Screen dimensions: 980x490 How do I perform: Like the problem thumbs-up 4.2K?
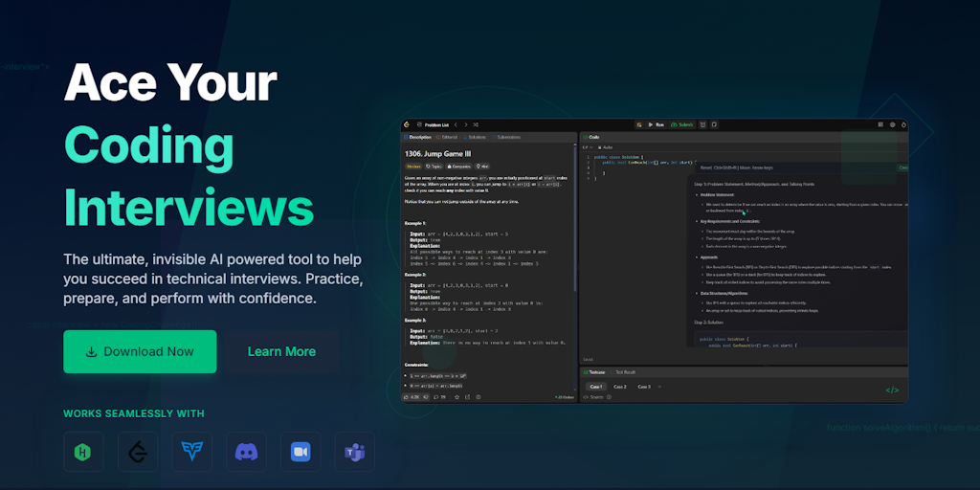coord(412,397)
